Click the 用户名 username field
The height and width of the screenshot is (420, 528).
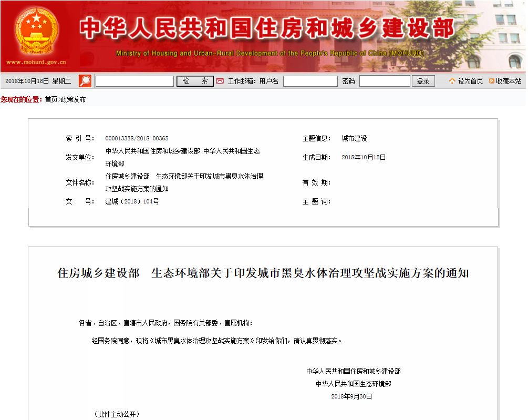point(312,80)
